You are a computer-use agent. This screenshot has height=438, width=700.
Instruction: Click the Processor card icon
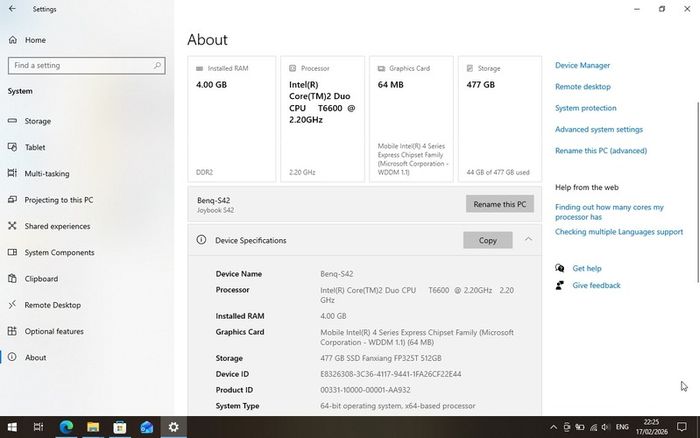tap(292, 68)
